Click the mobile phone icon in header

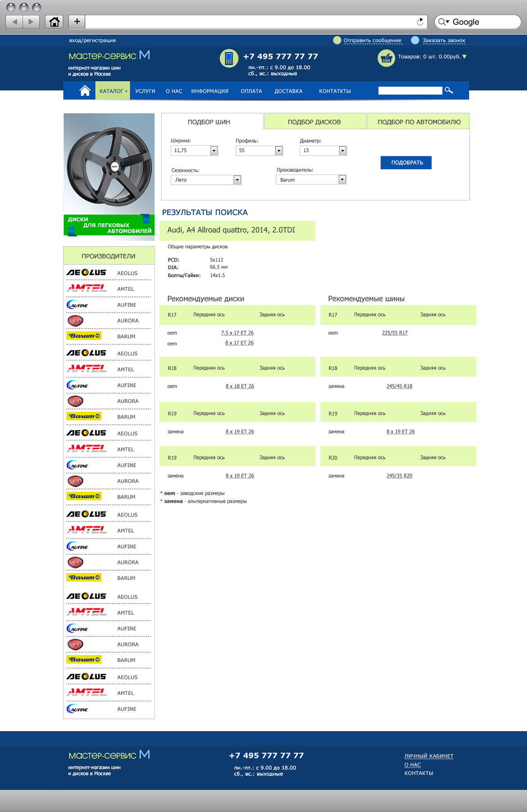pyautogui.click(x=229, y=58)
